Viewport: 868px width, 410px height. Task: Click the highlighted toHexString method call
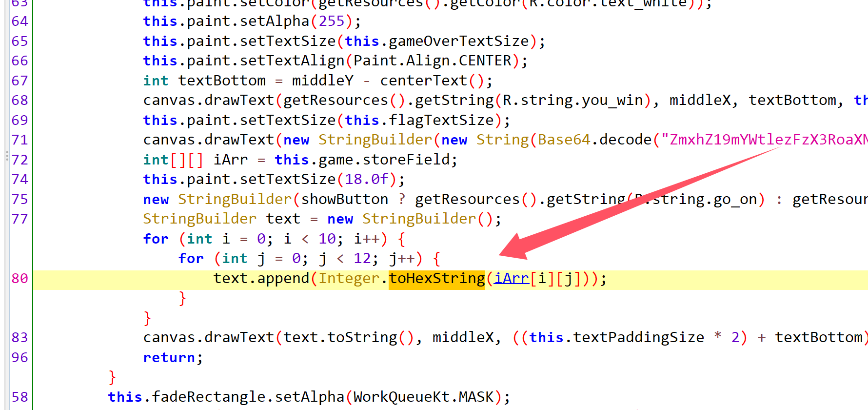click(x=437, y=278)
